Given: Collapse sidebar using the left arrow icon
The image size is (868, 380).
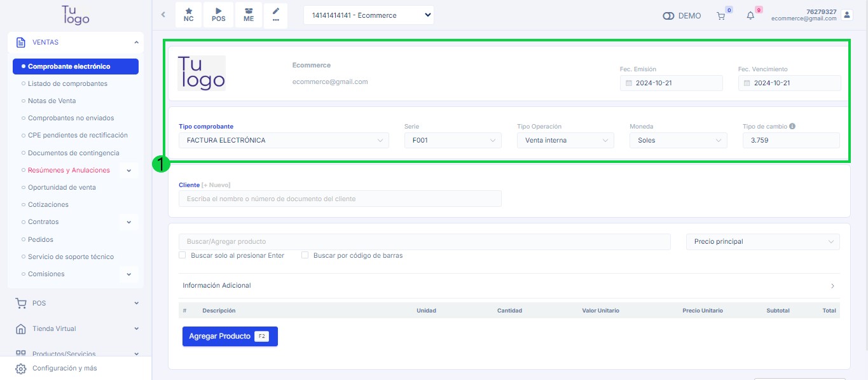Looking at the screenshot, I should click(163, 15).
